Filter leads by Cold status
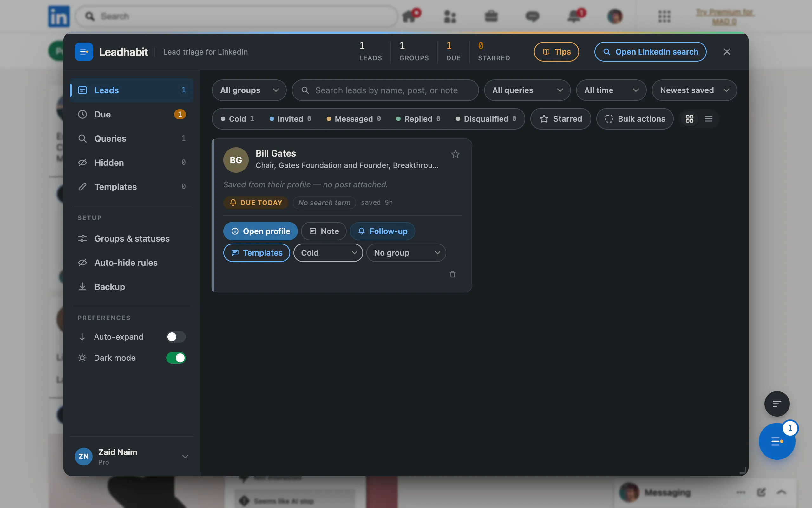Screen dimensions: 812x508 (238, 119)
